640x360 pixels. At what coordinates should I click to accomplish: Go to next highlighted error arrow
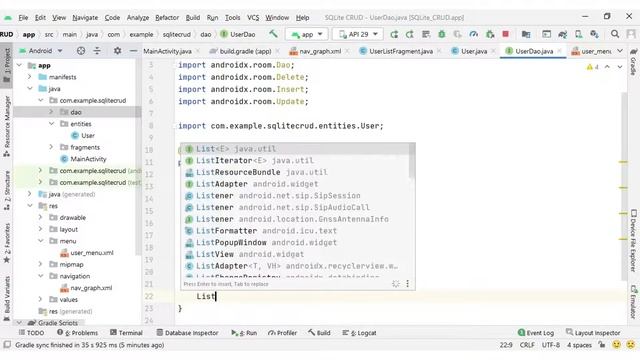click(620, 67)
